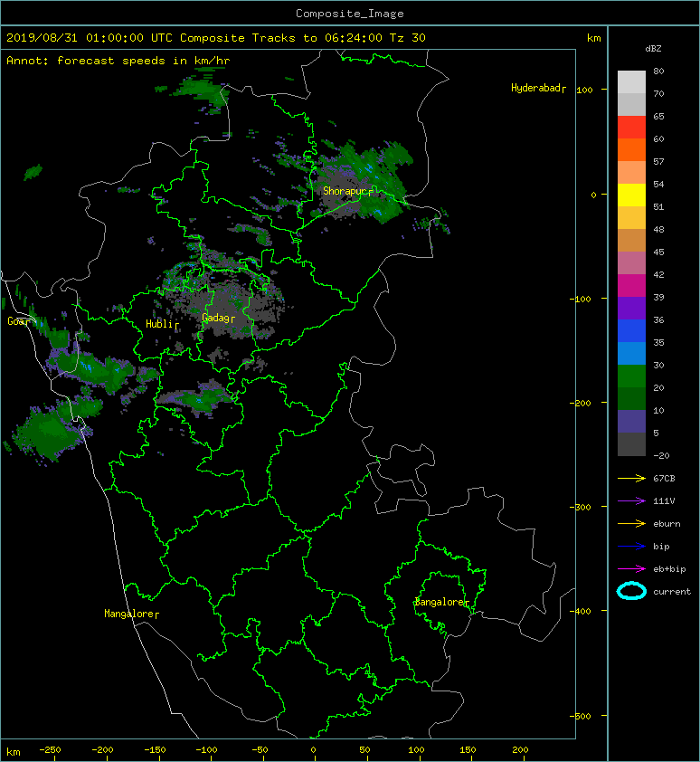
Task: Click the 0 tick on horizontal axis
Action: 313,750
